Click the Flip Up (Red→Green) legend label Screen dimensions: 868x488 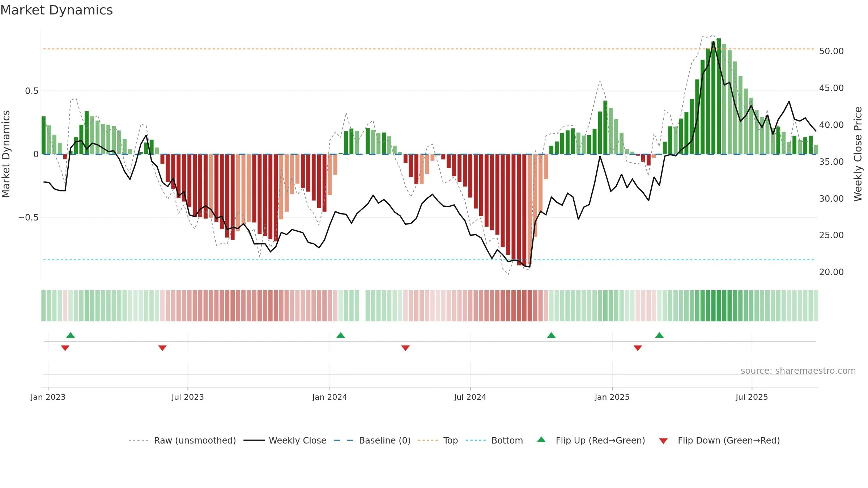pyautogui.click(x=600, y=440)
